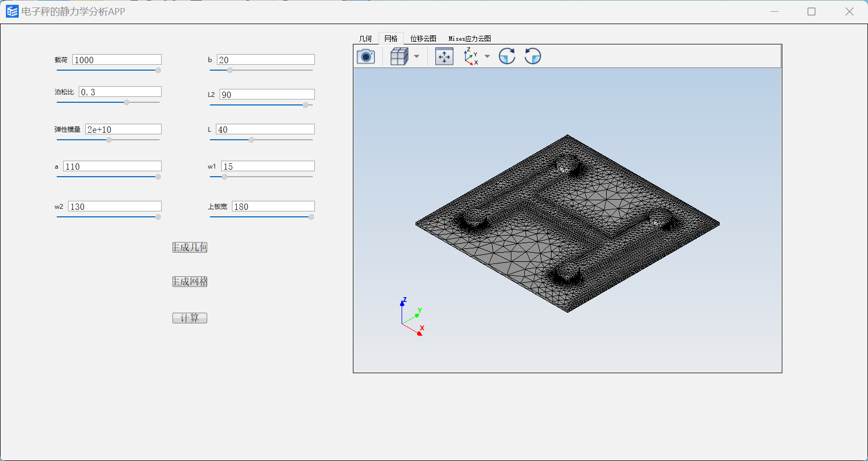Click the 计算 button
This screenshot has width=868, height=461.
[x=190, y=318]
